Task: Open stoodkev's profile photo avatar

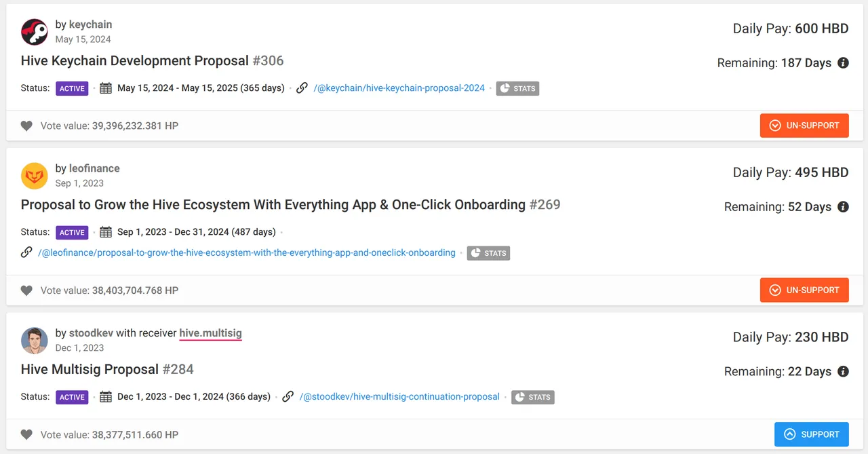Action: (35, 341)
